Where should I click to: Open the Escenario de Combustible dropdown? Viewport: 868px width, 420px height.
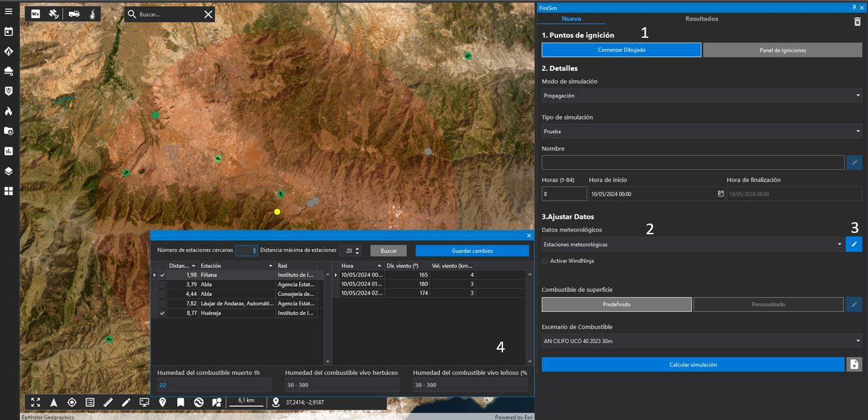(701, 341)
